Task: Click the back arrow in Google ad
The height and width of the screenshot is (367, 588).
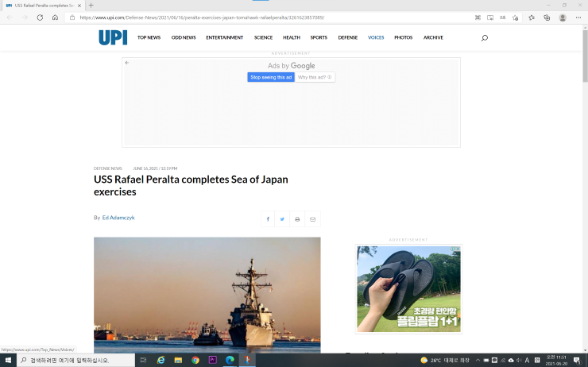Action: pos(127,63)
